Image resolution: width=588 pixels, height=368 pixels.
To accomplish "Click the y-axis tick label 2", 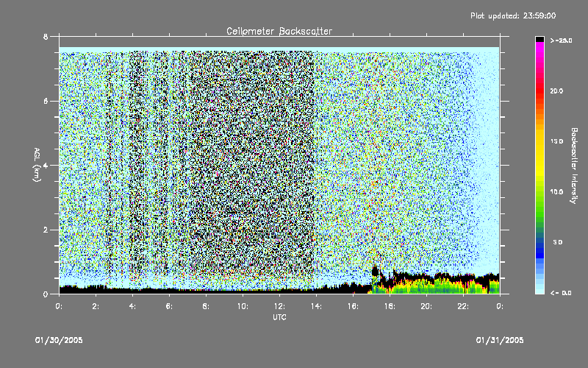I will [x=46, y=230].
